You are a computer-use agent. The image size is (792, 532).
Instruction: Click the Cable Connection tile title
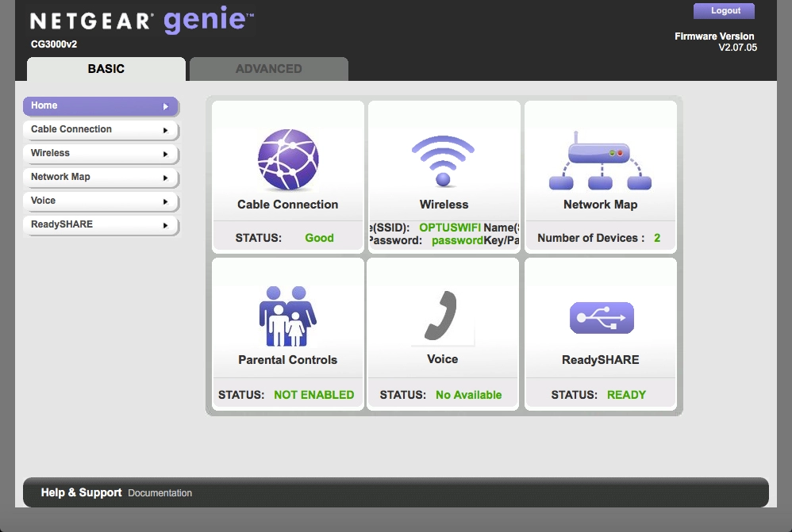pyautogui.click(x=288, y=205)
